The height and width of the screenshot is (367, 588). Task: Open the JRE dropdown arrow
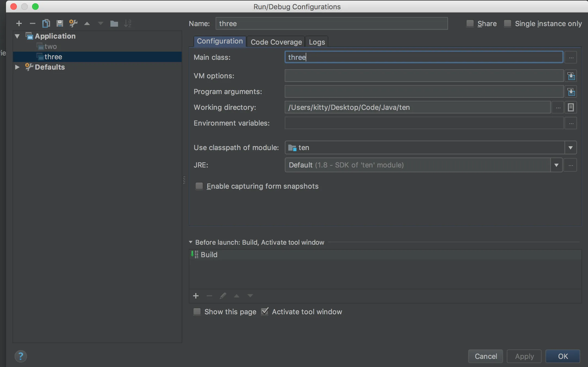[556, 165]
